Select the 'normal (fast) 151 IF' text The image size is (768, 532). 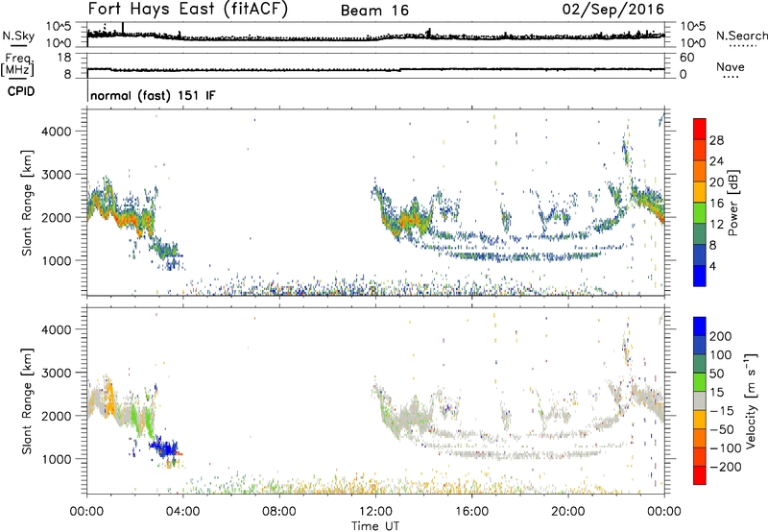pyautogui.click(x=153, y=95)
